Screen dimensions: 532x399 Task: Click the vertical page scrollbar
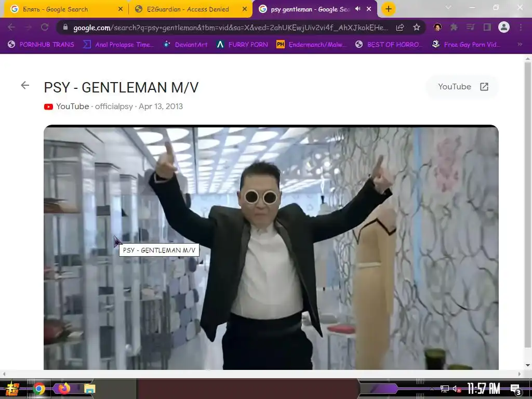click(x=528, y=205)
